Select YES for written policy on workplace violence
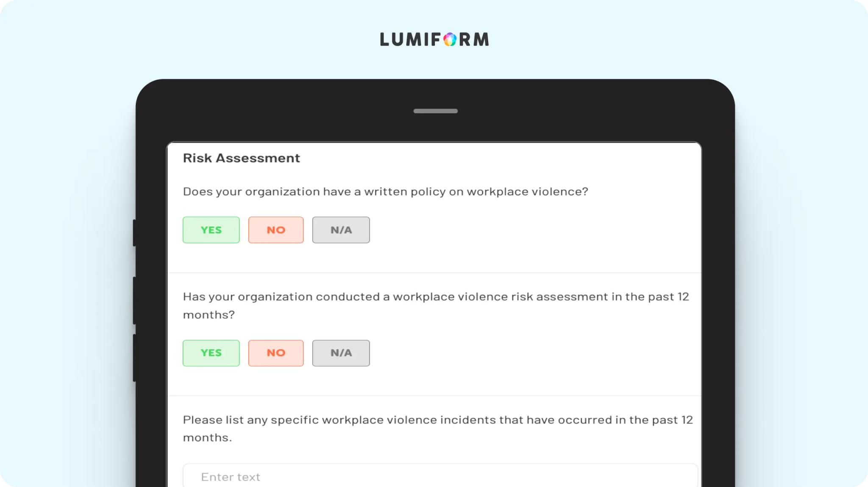The image size is (868, 487). point(211,230)
